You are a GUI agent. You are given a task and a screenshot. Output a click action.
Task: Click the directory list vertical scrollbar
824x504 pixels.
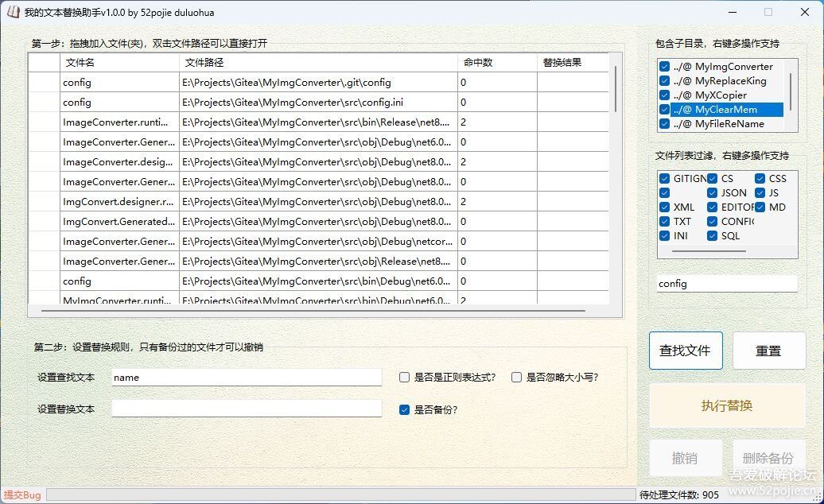791,92
